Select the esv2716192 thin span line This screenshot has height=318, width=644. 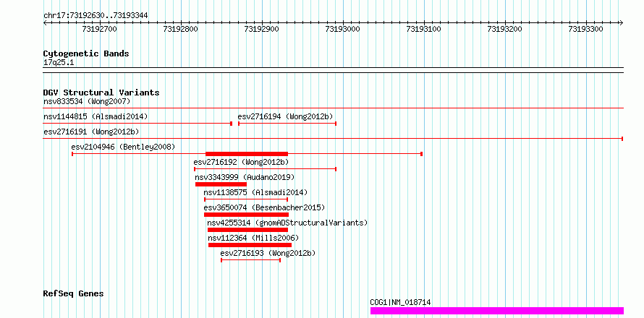tap(266, 169)
